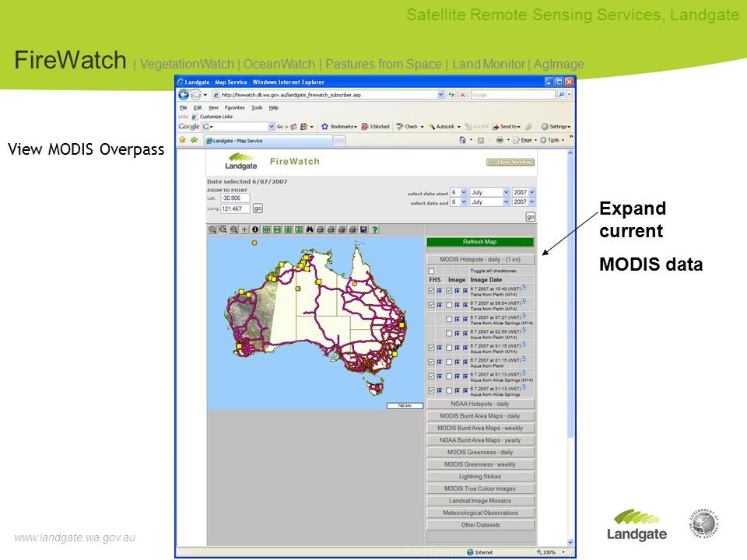
Task: Click the Google toolbar AutoLink icon
Action: (432, 127)
